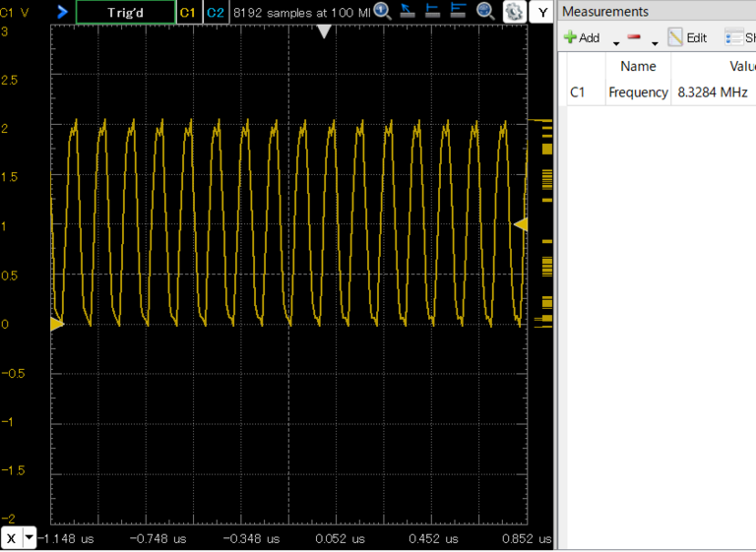The height and width of the screenshot is (552, 756).
Task: Click the horizontal trigger position marker
Action: pos(325,31)
